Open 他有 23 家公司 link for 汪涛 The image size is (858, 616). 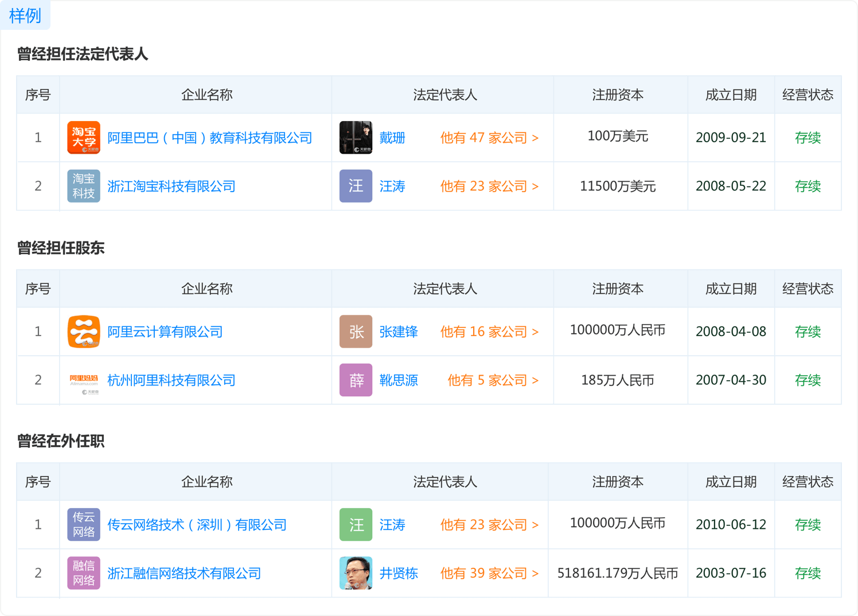coord(489,186)
